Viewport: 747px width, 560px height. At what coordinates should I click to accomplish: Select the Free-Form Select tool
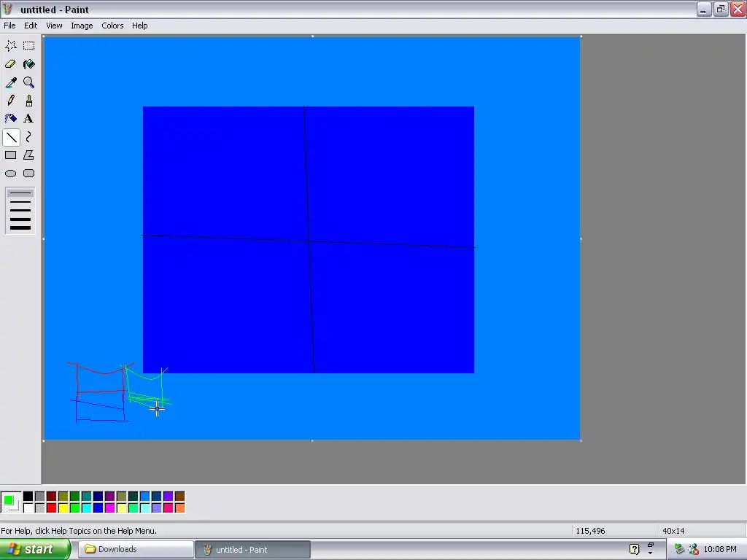tap(11, 46)
